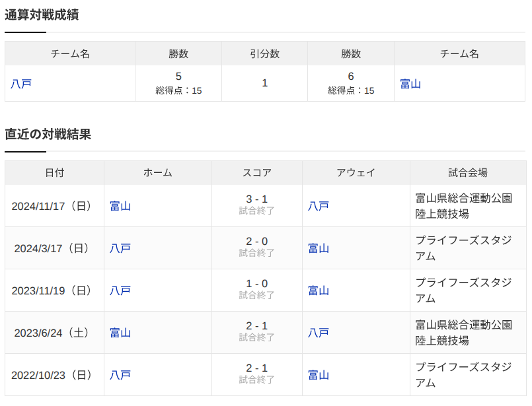Click 富山 home team link for 2023/6/24

pos(120,333)
